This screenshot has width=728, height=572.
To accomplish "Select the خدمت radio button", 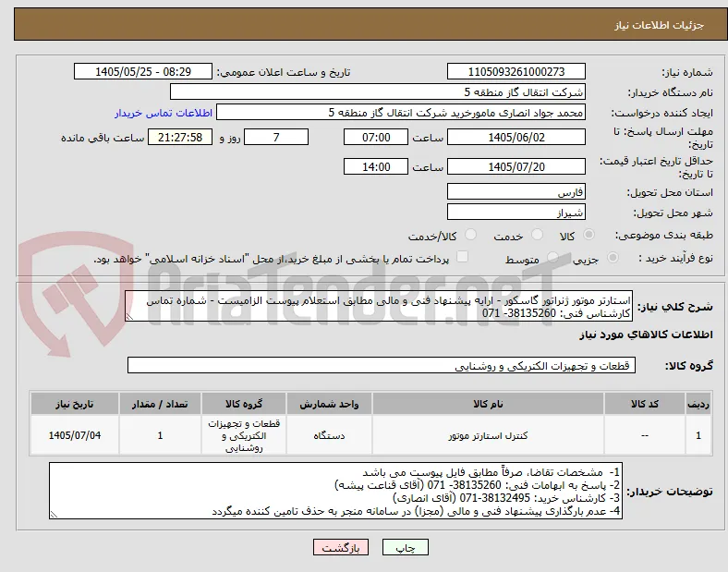I will coord(537,235).
